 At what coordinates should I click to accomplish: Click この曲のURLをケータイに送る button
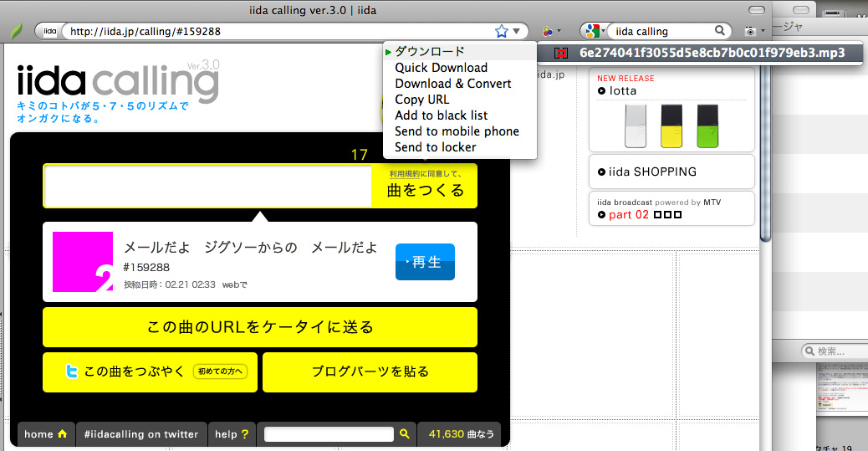259,327
